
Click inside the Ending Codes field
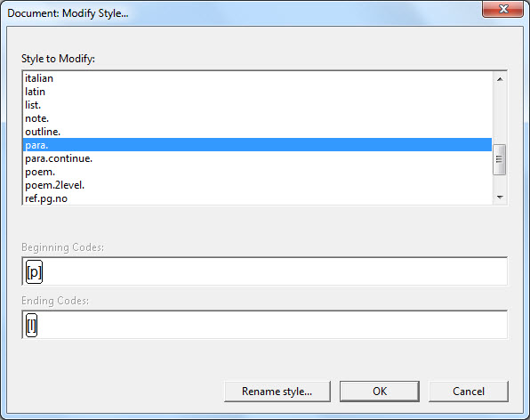click(x=265, y=325)
